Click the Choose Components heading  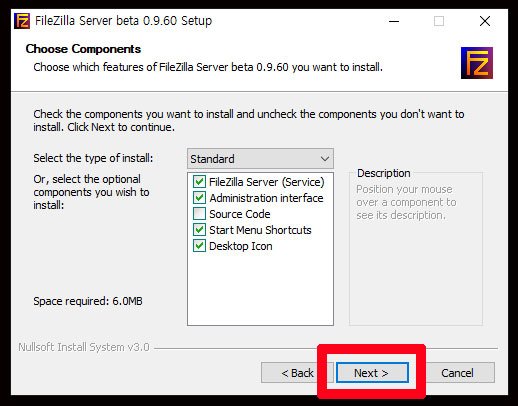(x=83, y=49)
